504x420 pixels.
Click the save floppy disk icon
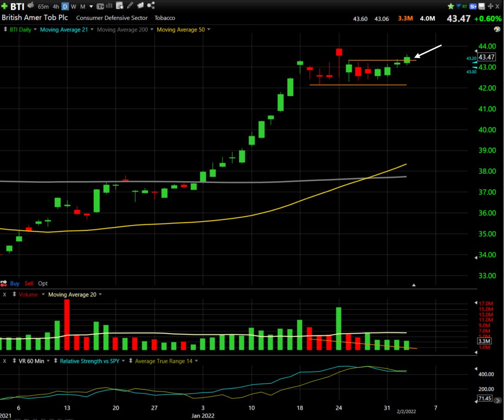482,6
